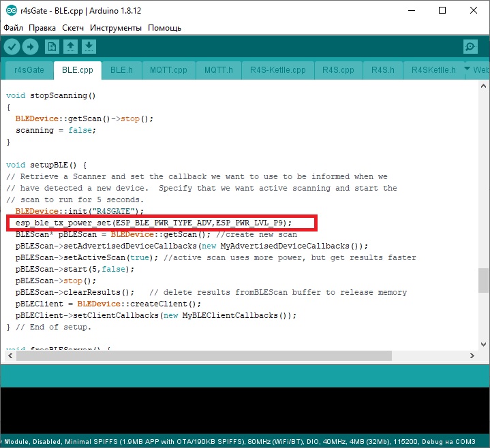Switch to the BLE.h tab
The height and width of the screenshot is (448, 490).
click(121, 70)
